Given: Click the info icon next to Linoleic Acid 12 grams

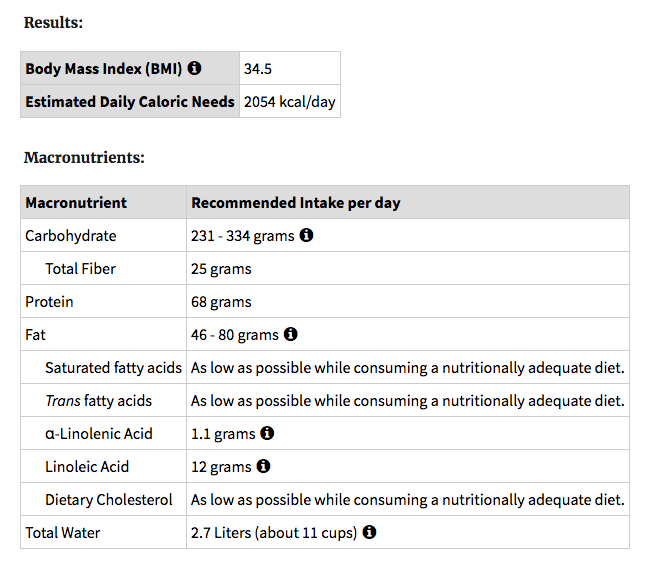Looking at the screenshot, I should (263, 466).
